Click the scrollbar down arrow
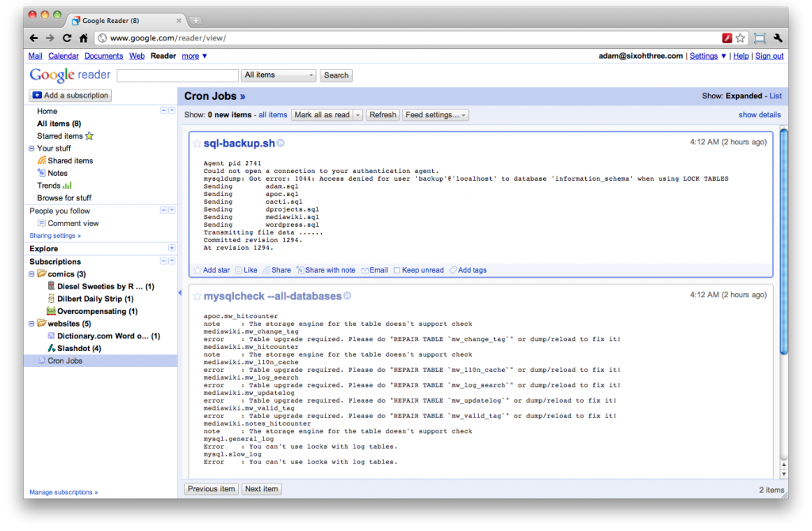 784,474
